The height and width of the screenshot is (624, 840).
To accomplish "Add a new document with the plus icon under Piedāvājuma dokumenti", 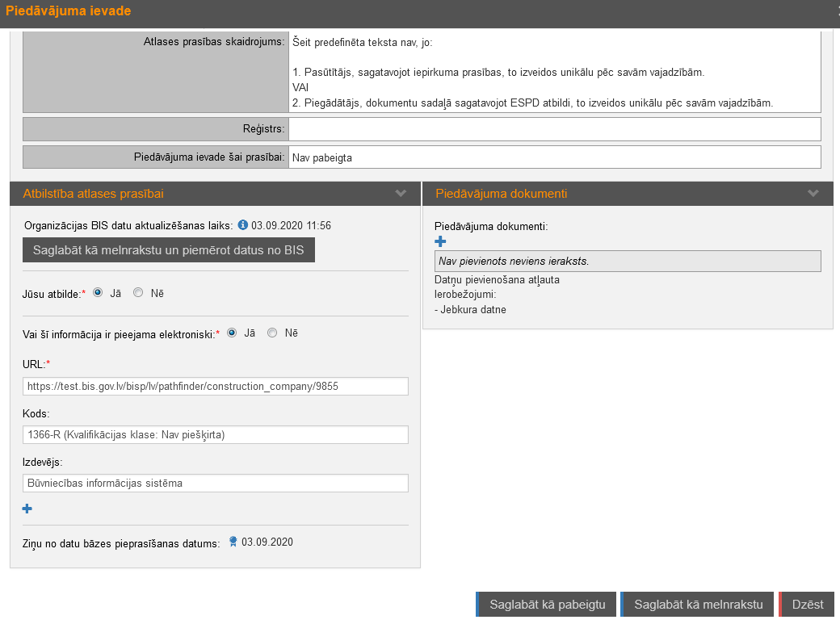I will (x=440, y=241).
